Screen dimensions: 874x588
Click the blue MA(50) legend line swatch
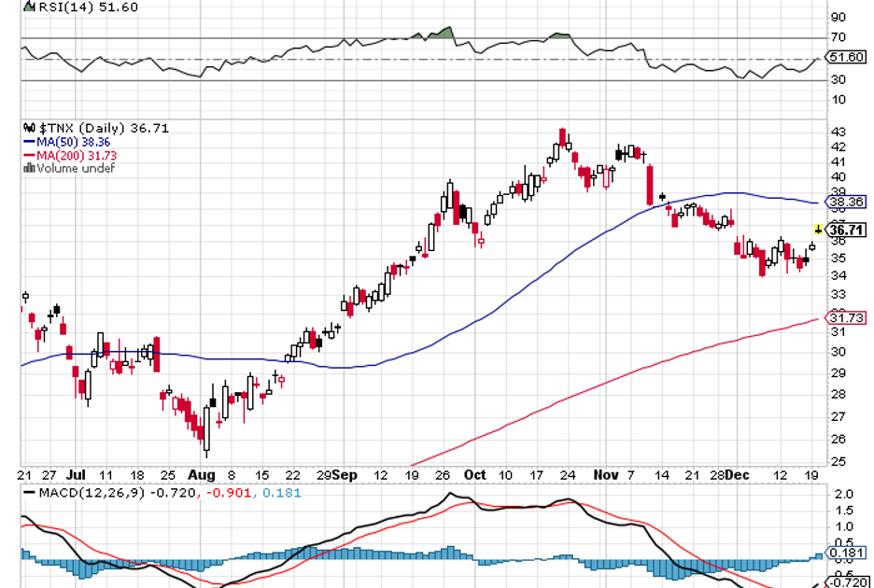click(28, 142)
